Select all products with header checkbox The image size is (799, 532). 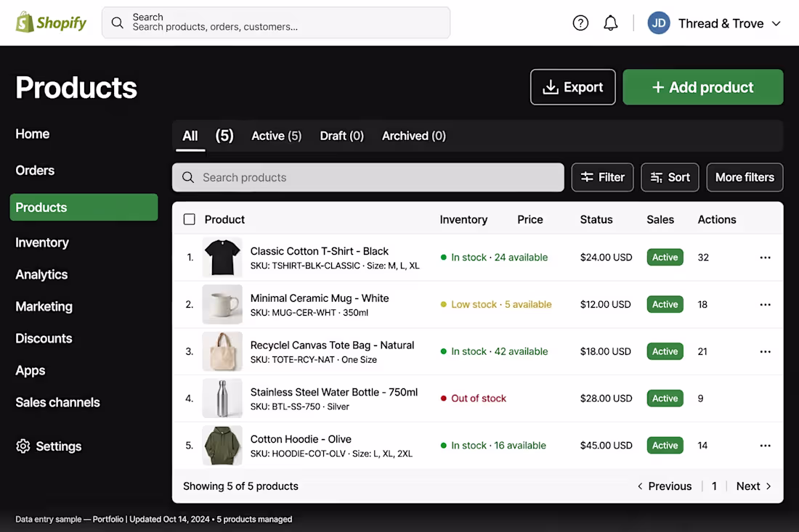[189, 219]
